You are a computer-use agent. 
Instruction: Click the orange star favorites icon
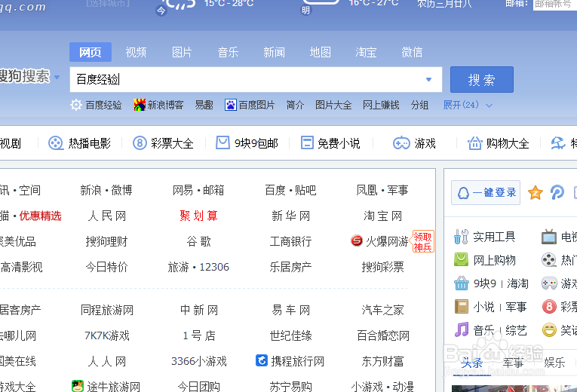[535, 192]
